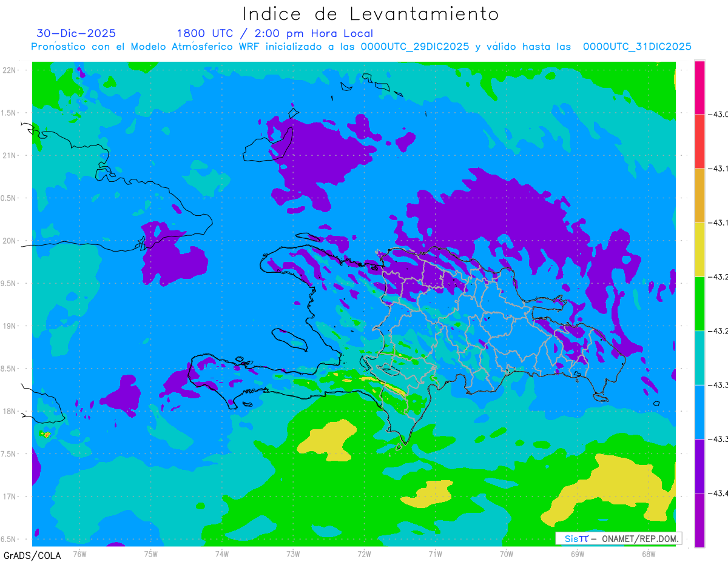Click the -43.1 label between orange and yellow
The width and height of the screenshot is (728, 562).
tap(718, 222)
